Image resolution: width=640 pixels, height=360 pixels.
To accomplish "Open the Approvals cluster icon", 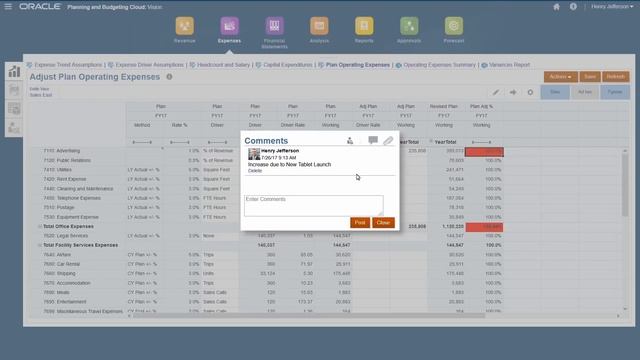I will [409, 26].
